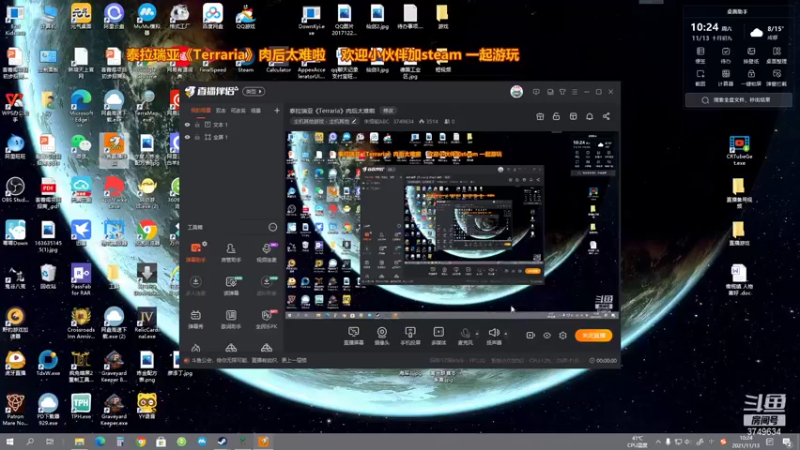Open the PK battle tool
Image resolution: width=800 pixels, height=450 pixels.
[x=266, y=319]
